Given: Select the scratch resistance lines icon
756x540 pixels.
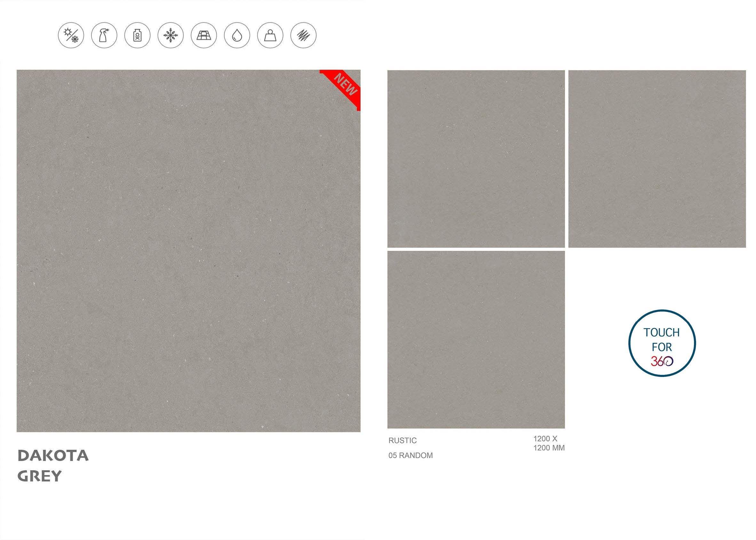Looking at the screenshot, I should [304, 35].
